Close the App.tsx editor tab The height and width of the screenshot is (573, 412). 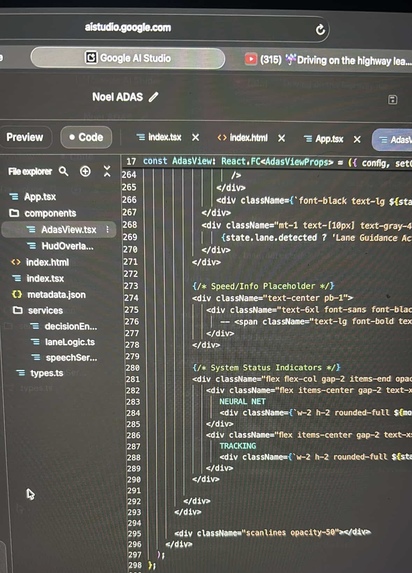click(357, 139)
